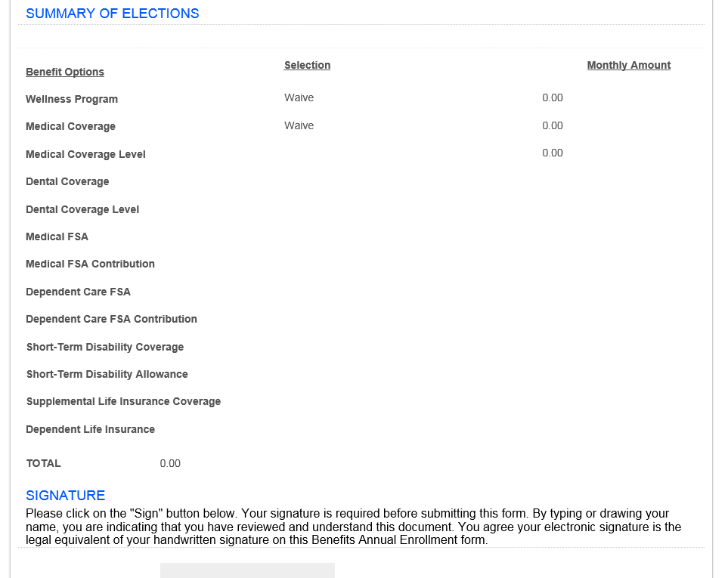Select the Medical Coverage Level label
The height and width of the screenshot is (578, 728).
tap(86, 154)
